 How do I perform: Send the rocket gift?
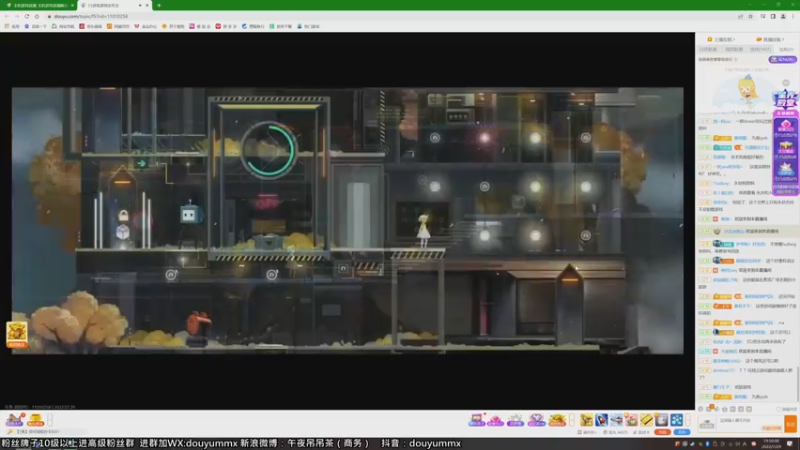(x=602, y=420)
